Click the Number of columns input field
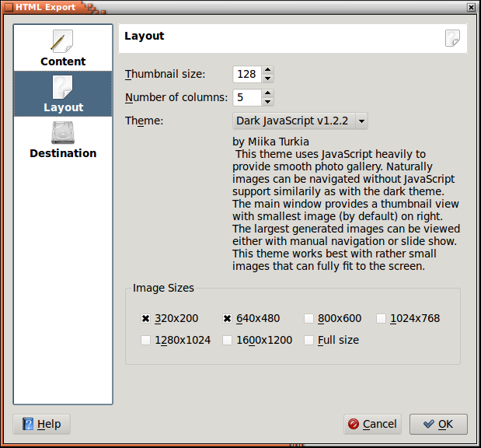Viewport: 481px width, 448px height. (247, 98)
